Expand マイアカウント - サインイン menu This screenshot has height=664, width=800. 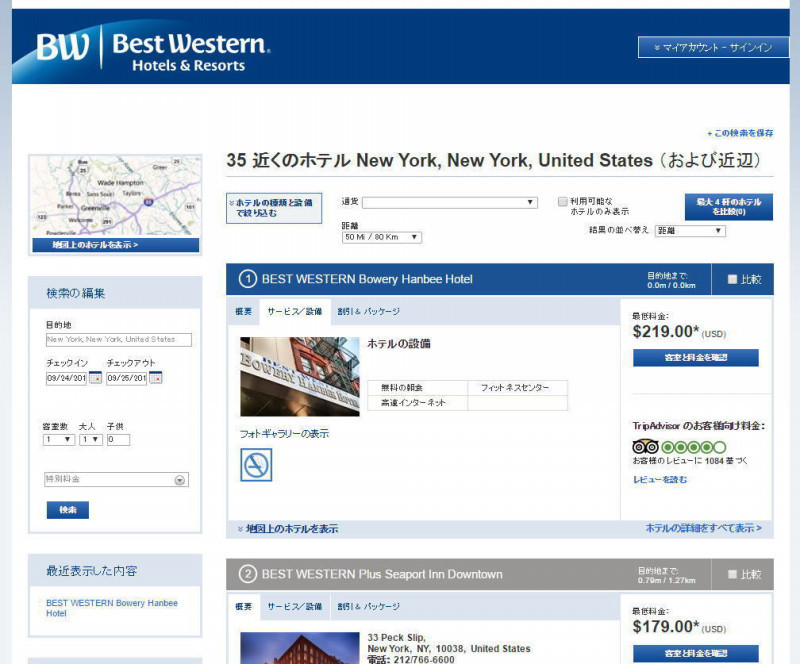(x=713, y=47)
